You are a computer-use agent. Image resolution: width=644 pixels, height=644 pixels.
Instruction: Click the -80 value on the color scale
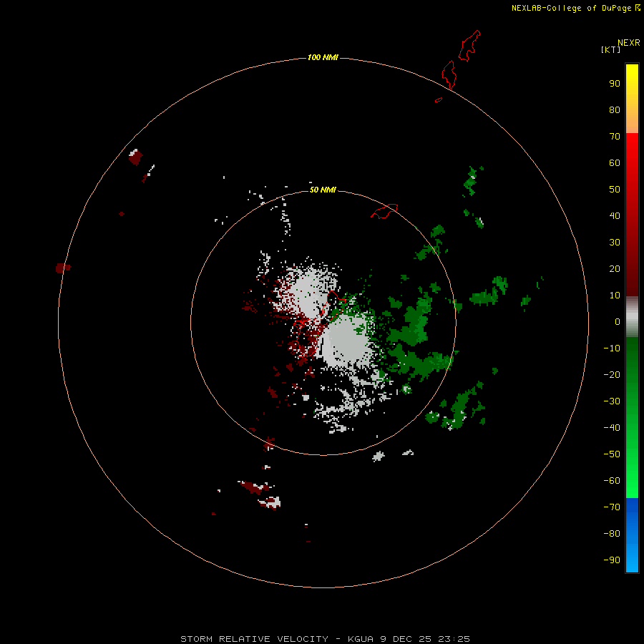[x=612, y=534]
